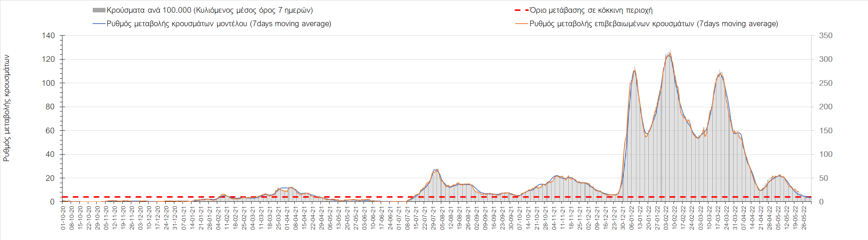Click the date label 17-03-22

(x=718, y=218)
